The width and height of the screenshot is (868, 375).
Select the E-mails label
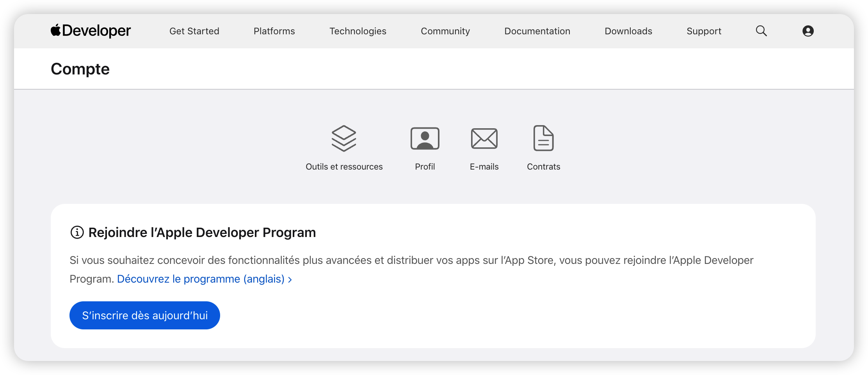coord(484,167)
